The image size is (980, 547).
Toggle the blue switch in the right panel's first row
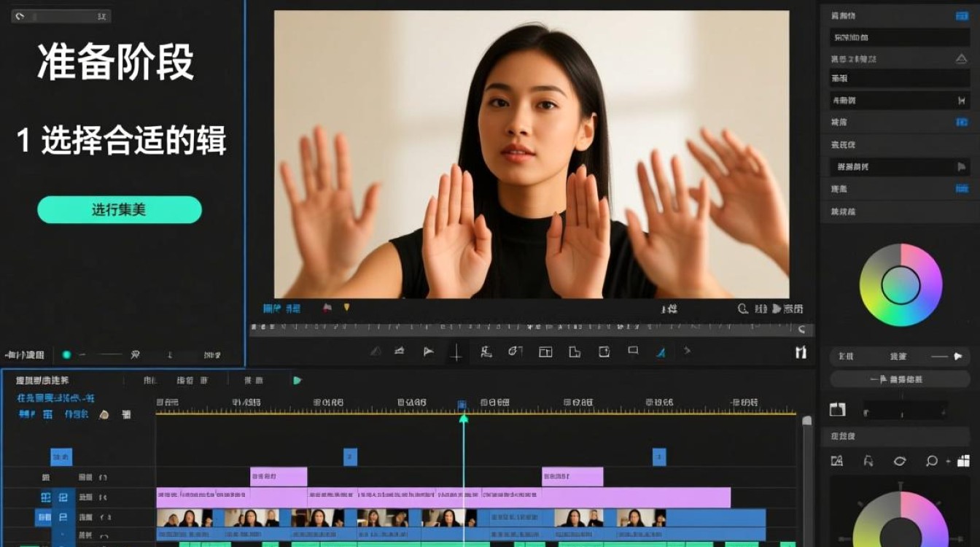pyautogui.click(x=962, y=15)
